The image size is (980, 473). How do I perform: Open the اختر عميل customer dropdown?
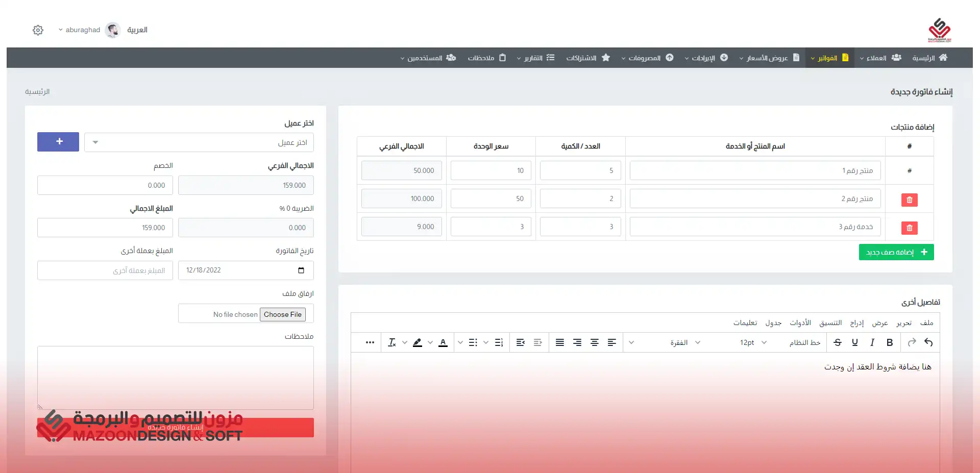point(199,142)
